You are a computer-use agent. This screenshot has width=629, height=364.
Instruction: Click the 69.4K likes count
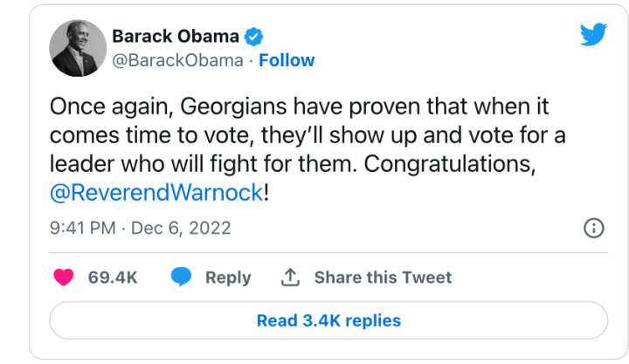pyautogui.click(x=113, y=278)
